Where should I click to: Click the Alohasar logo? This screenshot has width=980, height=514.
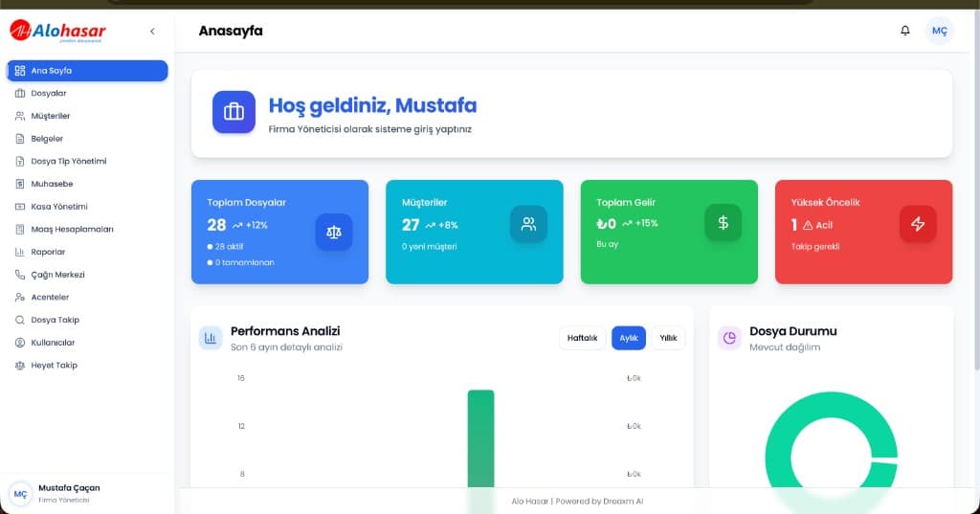[57, 31]
